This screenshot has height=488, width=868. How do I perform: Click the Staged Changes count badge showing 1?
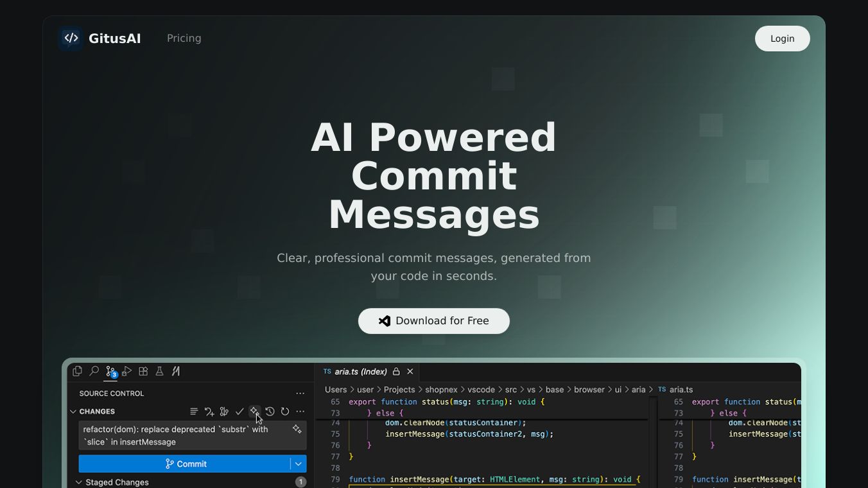click(300, 482)
